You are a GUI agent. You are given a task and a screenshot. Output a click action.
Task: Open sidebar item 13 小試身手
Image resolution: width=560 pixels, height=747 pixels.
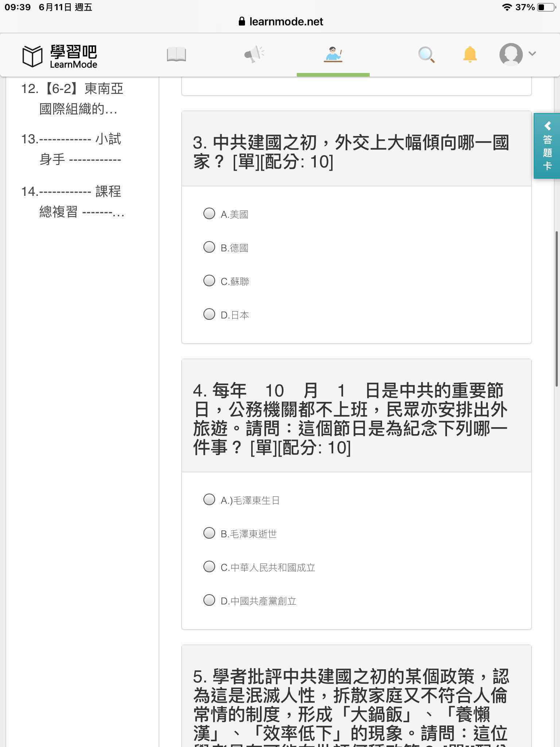(x=71, y=149)
